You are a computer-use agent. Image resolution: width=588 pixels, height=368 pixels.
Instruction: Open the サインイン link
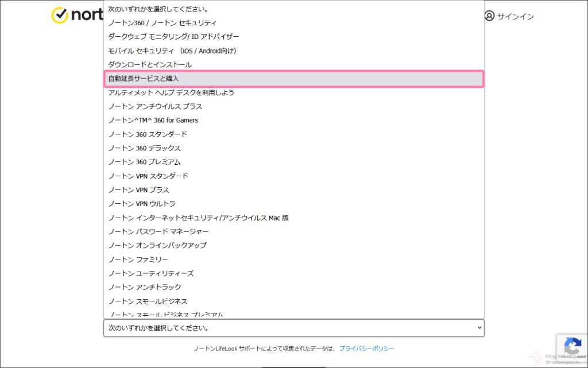click(x=515, y=17)
